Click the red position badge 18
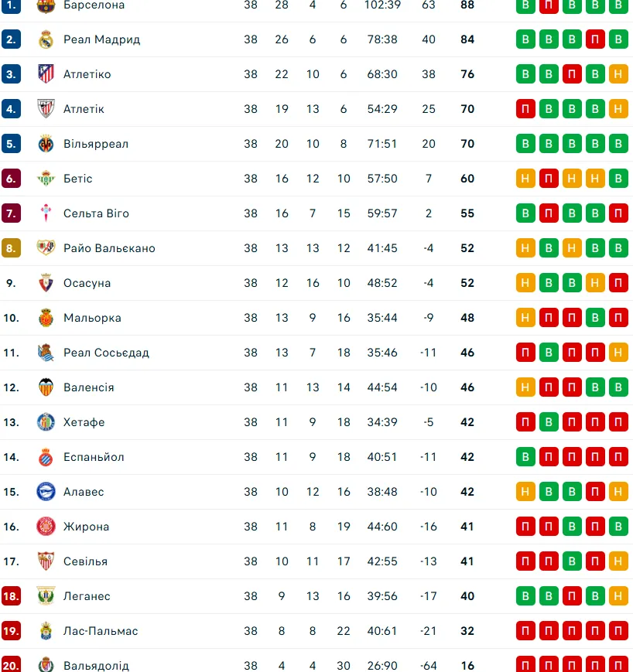633x672 pixels. pos(11,596)
